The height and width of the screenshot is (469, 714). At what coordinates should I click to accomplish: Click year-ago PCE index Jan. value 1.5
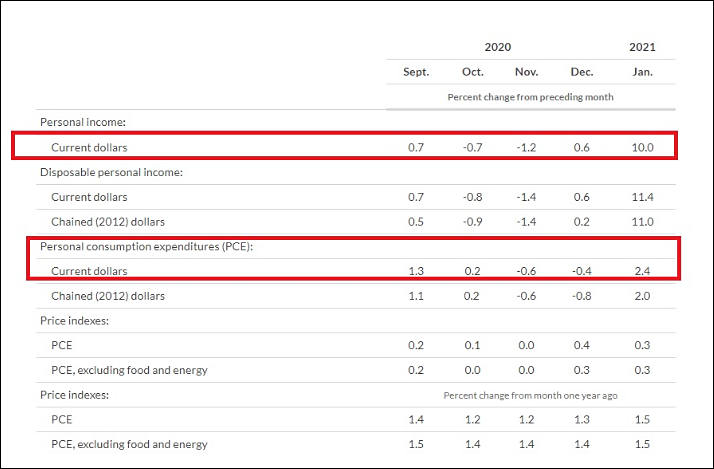[643, 419]
